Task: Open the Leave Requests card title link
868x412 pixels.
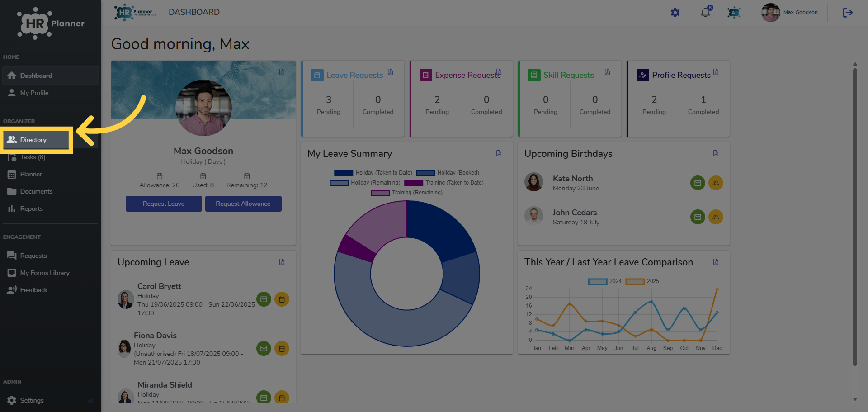Action: pyautogui.click(x=355, y=75)
